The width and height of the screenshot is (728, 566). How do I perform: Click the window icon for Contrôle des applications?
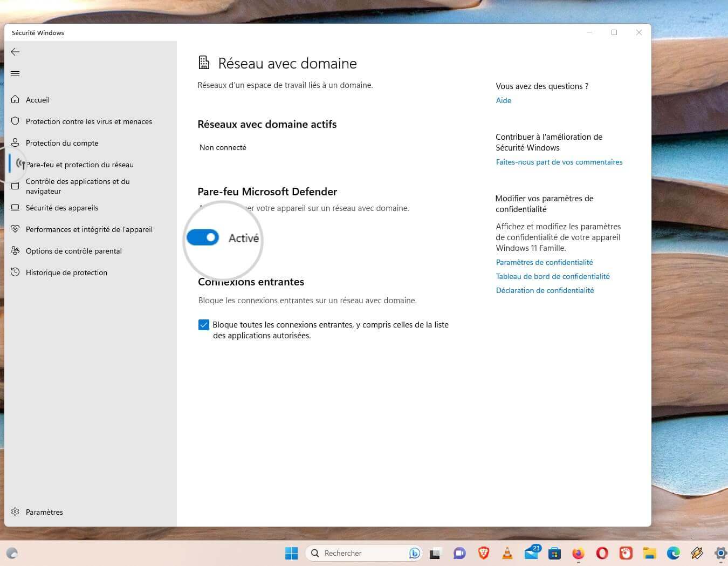point(15,186)
